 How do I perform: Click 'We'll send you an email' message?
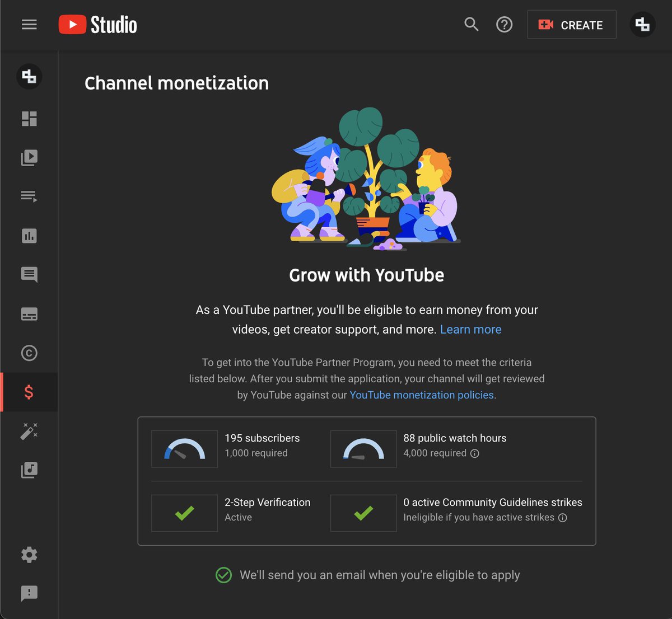click(380, 575)
